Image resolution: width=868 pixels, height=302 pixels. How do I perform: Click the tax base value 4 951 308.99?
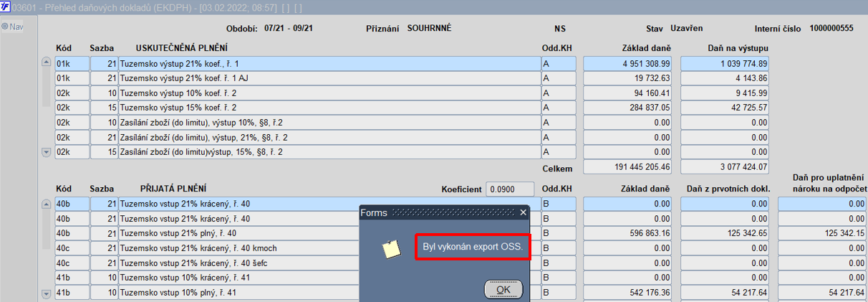(628, 64)
